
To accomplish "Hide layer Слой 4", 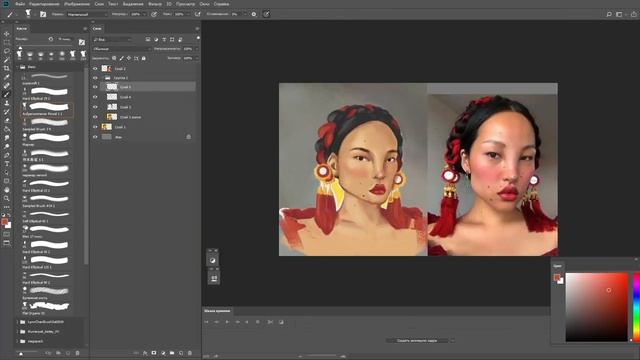I will point(95,97).
